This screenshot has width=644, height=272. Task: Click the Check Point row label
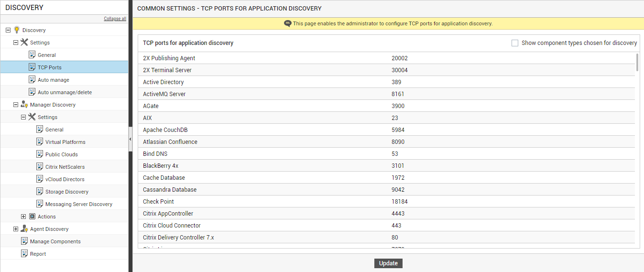(x=158, y=202)
